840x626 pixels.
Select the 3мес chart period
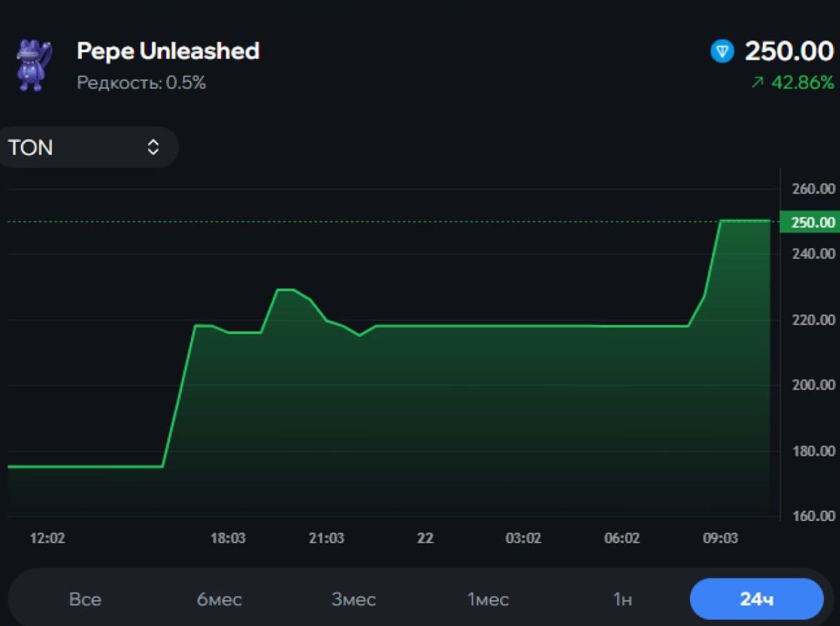354,599
